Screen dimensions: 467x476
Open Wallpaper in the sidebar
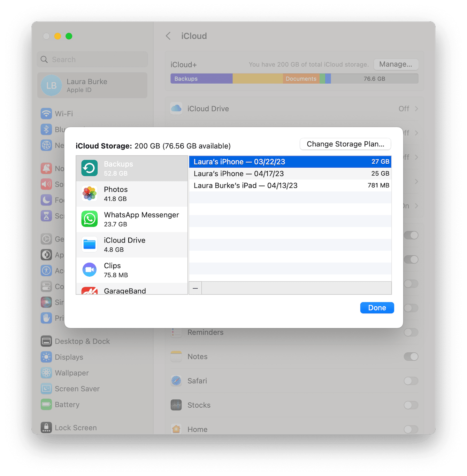tap(71, 373)
